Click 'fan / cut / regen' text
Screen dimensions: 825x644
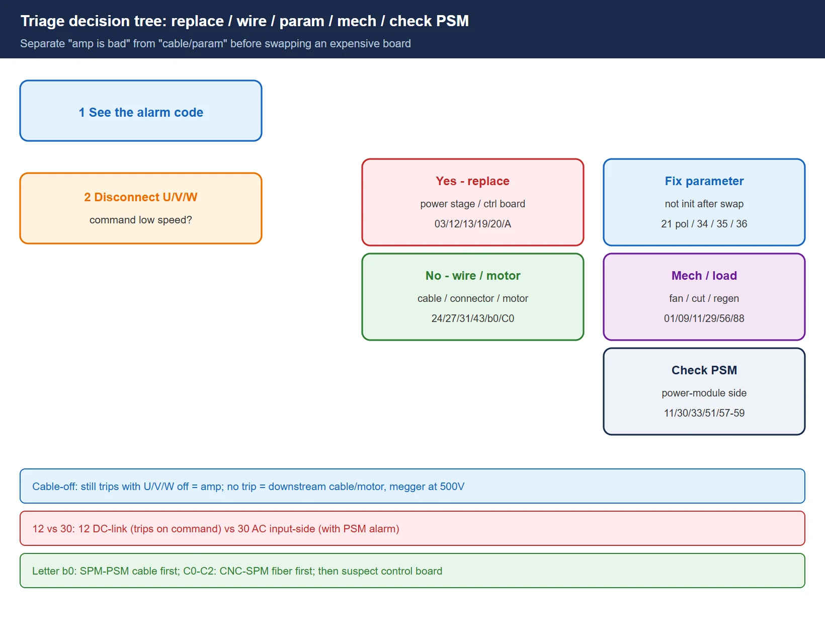704,298
